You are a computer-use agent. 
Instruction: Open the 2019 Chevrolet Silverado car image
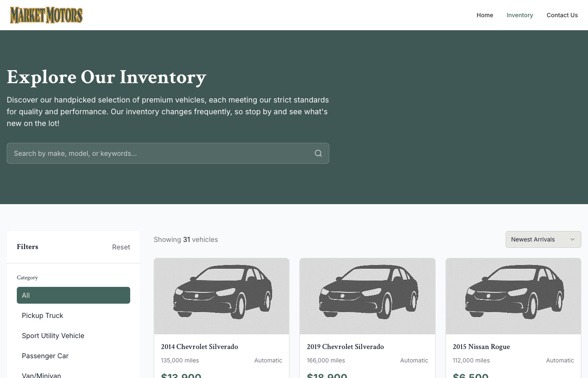coord(367,296)
